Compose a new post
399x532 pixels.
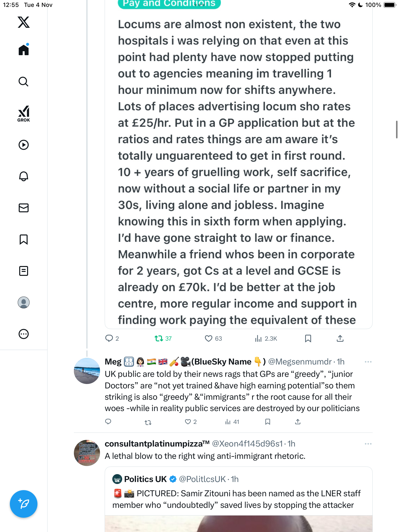point(24,504)
